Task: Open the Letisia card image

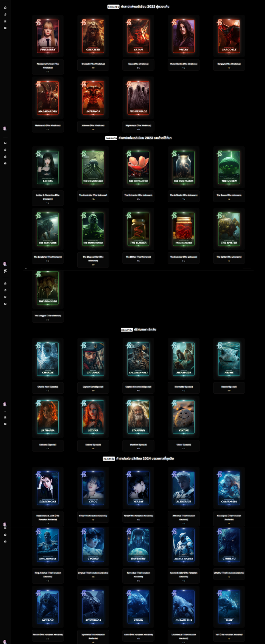Action: [48, 167]
